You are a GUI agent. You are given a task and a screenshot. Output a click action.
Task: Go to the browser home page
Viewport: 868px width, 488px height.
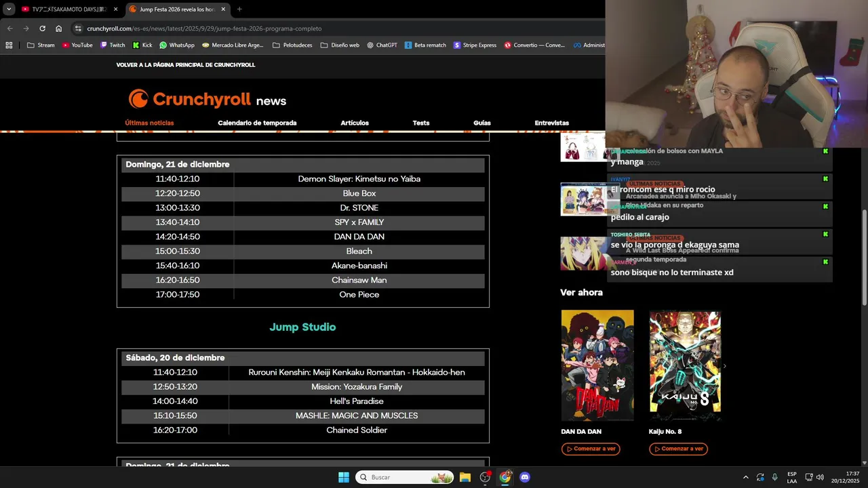58,28
